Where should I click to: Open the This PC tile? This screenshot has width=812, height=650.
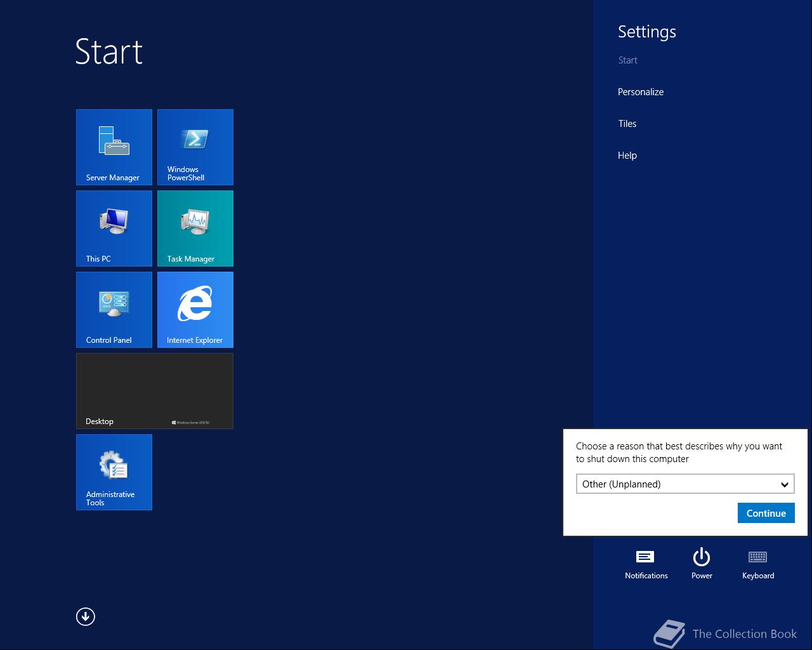[x=114, y=229]
